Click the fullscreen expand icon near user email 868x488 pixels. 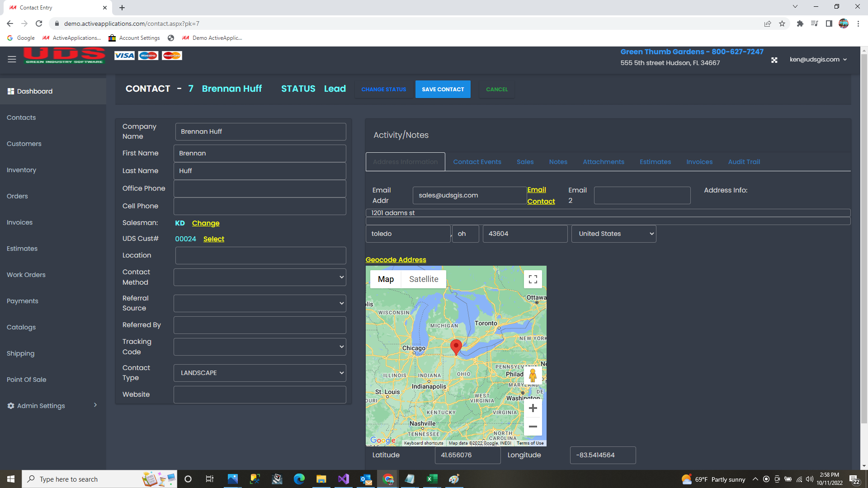point(774,60)
